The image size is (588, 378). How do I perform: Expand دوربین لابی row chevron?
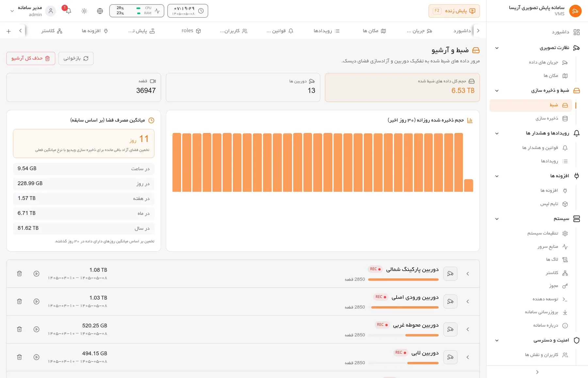point(468,357)
